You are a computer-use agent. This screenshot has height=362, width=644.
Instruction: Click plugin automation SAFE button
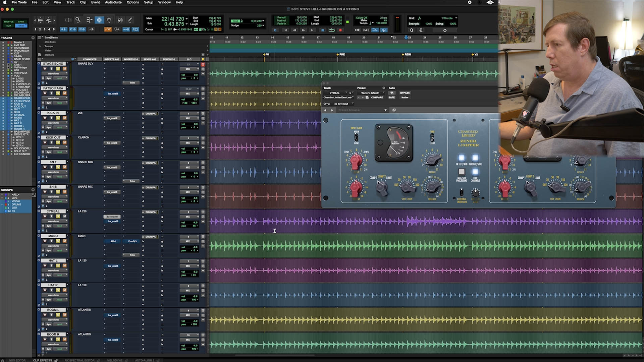click(x=392, y=98)
